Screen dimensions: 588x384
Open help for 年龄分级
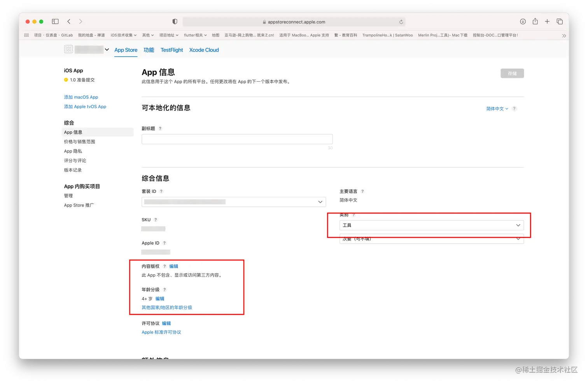pos(164,290)
